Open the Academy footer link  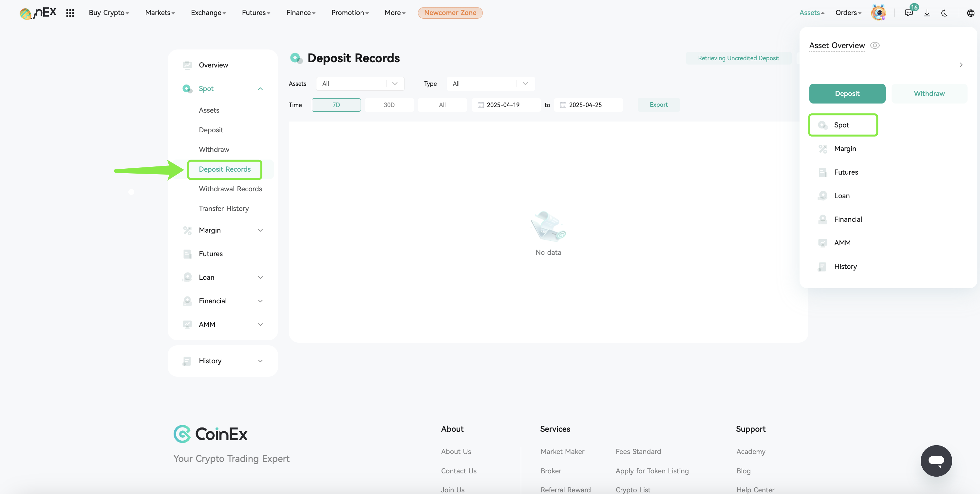point(751,452)
